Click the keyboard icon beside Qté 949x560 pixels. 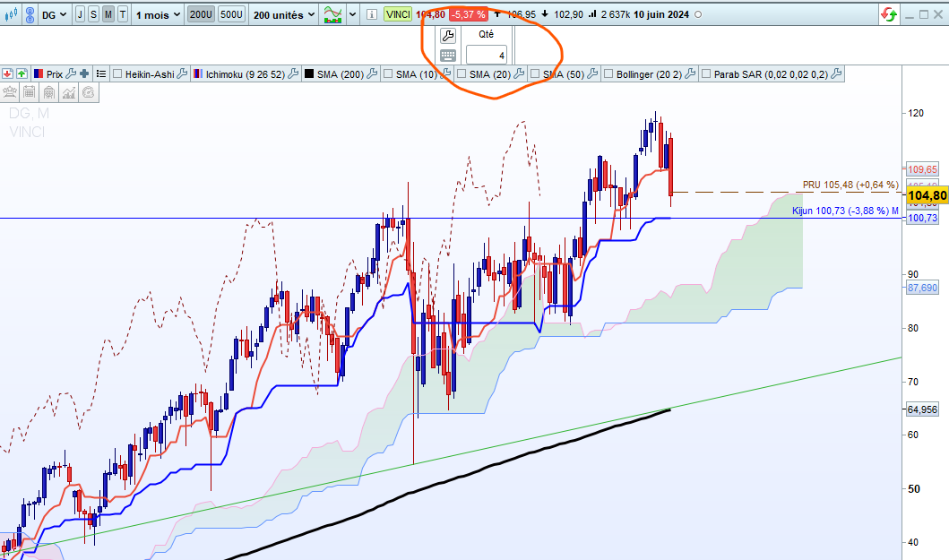(448, 56)
